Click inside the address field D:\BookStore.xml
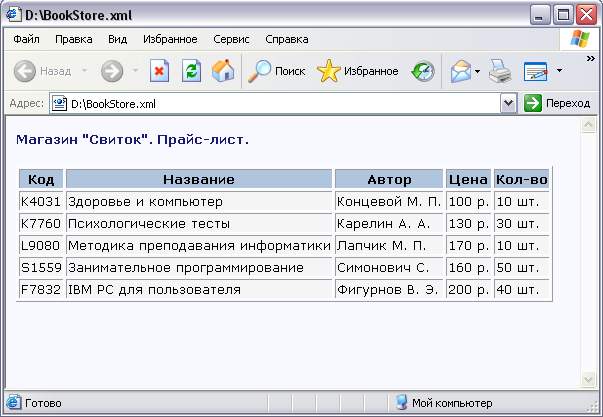The image size is (603, 417). point(285,103)
